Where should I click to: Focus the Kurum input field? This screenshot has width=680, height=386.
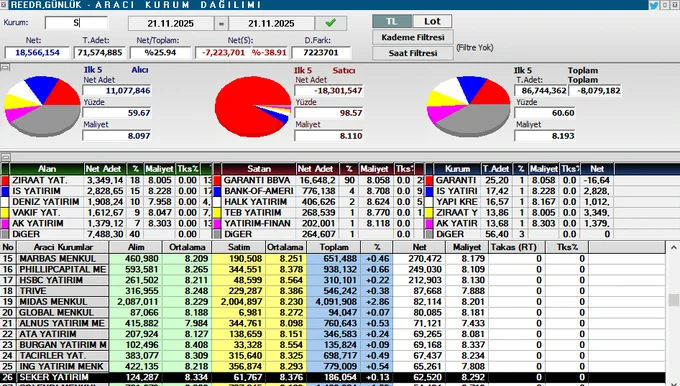tap(76, 23)
